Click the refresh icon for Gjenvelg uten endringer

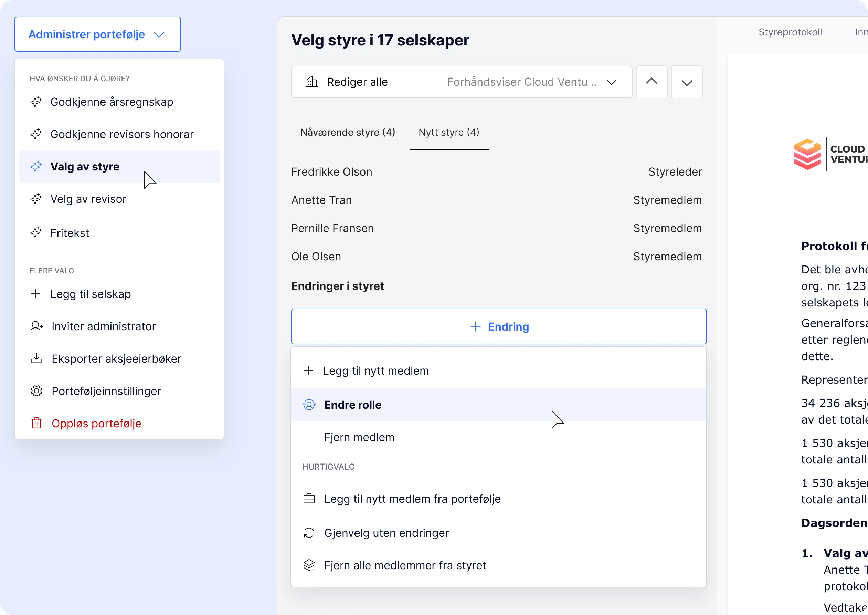pos(309,533)
